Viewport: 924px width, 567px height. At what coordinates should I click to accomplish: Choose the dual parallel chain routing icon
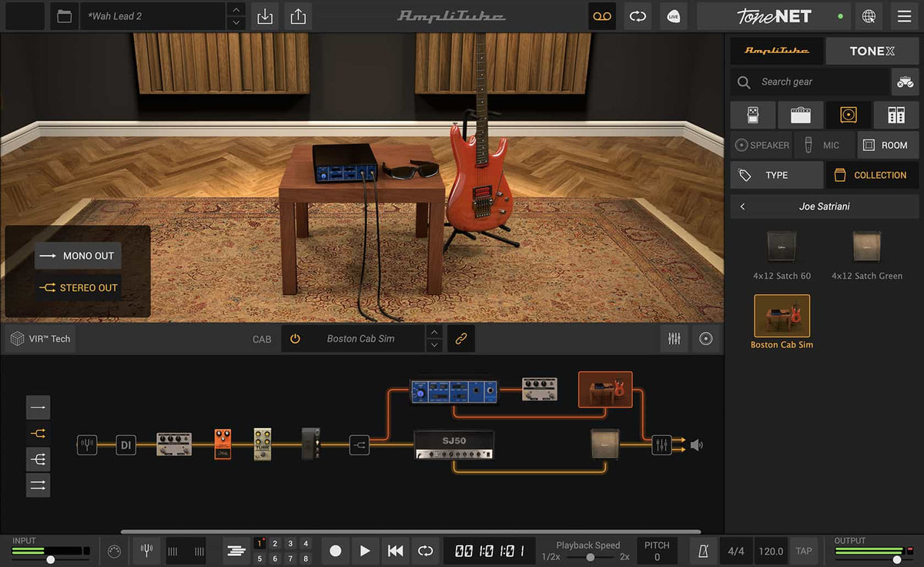point(38,485)
